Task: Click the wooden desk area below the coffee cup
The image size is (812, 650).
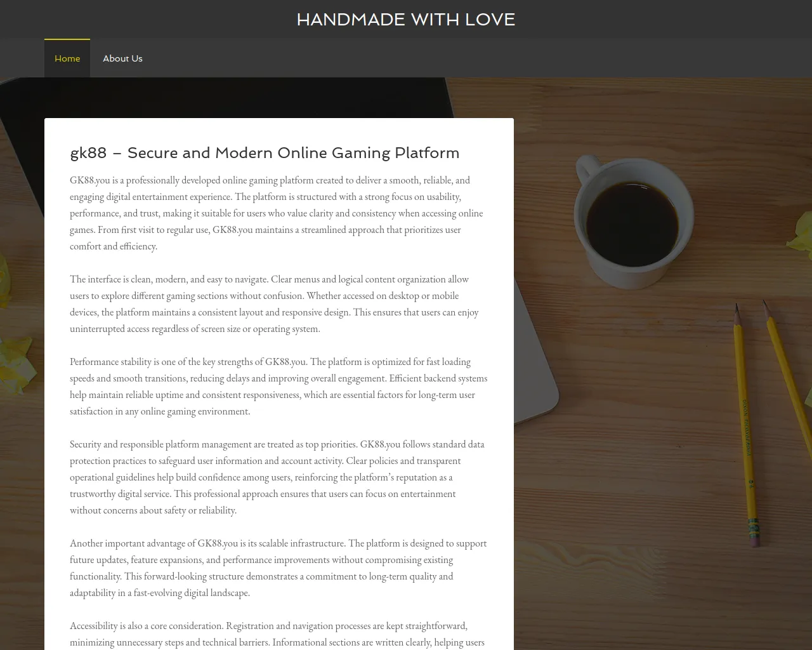Action: (x=634, y=444)
